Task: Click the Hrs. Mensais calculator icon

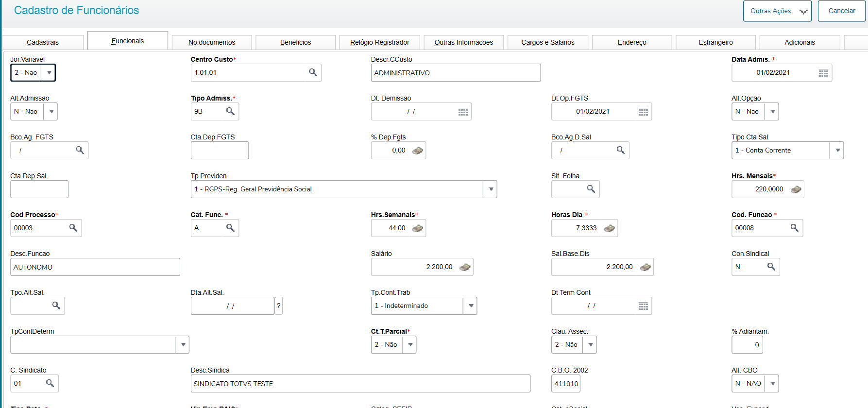Action: (796, 189)
